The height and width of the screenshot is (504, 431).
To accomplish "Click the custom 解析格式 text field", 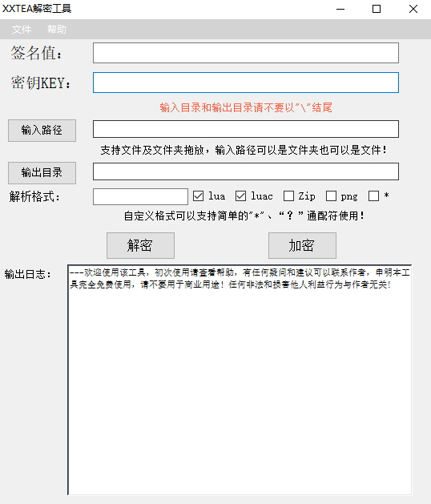I will 140,197.
